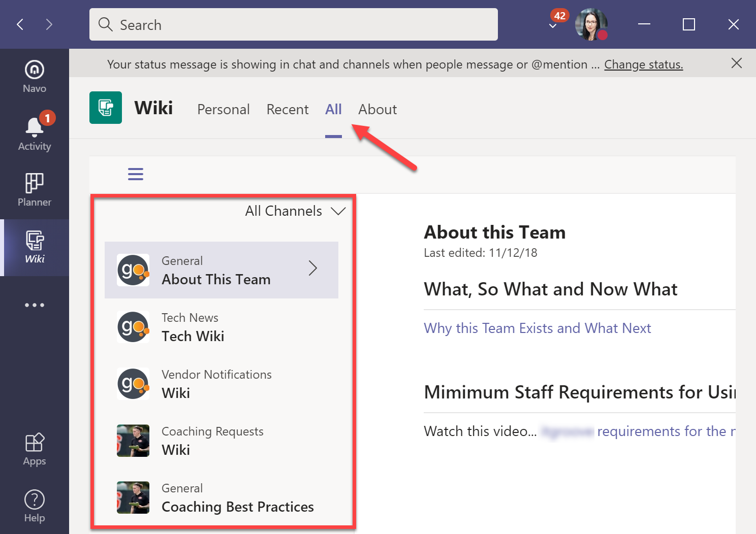Open Why this Team Exists and What Next
The height and width of the screenshot is (534, 756).
[537, 328]
